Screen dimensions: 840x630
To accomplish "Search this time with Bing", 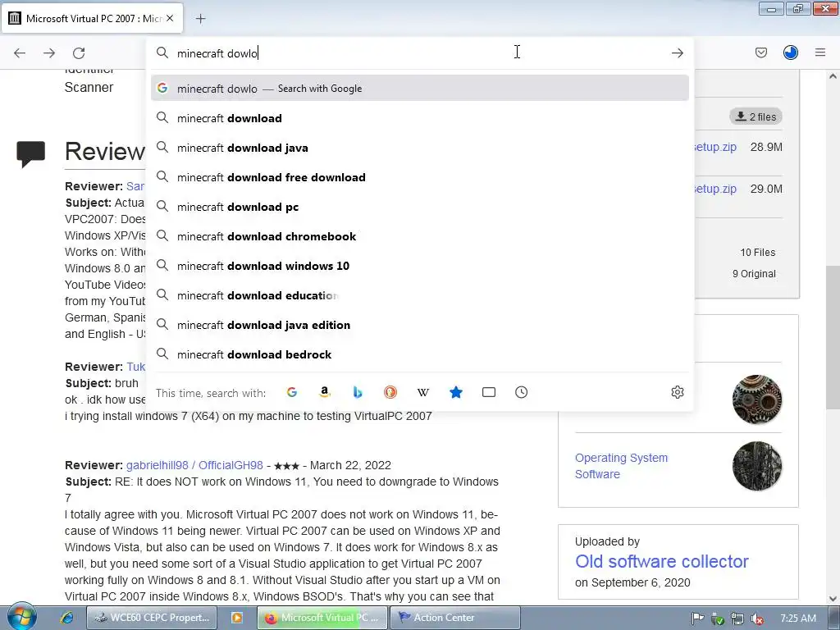I will 358,393.
